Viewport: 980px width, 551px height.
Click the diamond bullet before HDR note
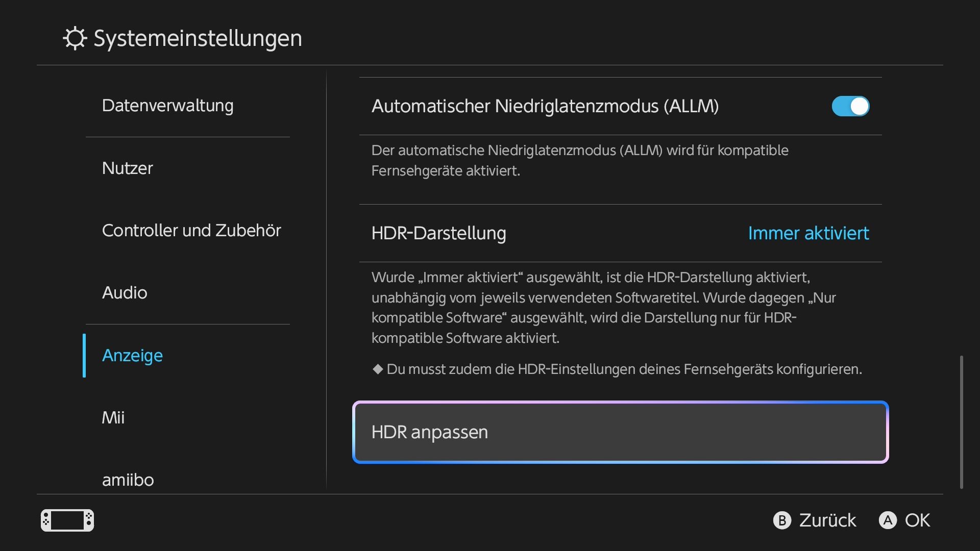coord(378,369)
